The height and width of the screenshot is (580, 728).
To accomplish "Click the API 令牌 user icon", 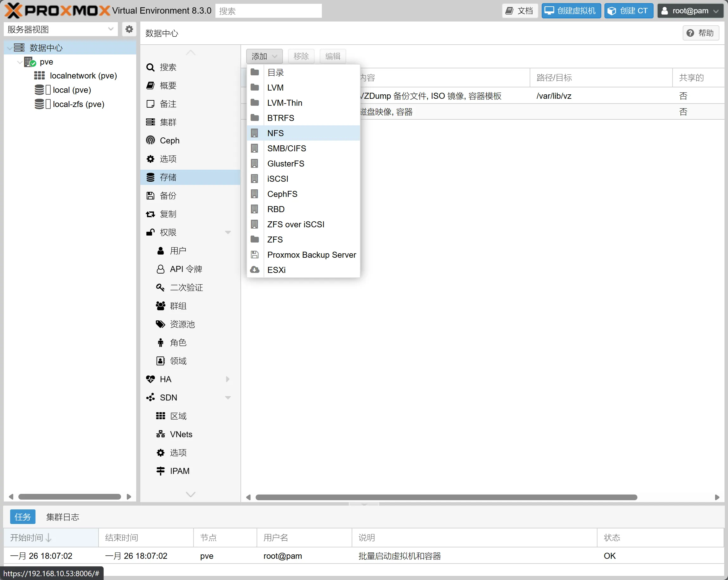I will pyautogui.click(x=160, y=269).
